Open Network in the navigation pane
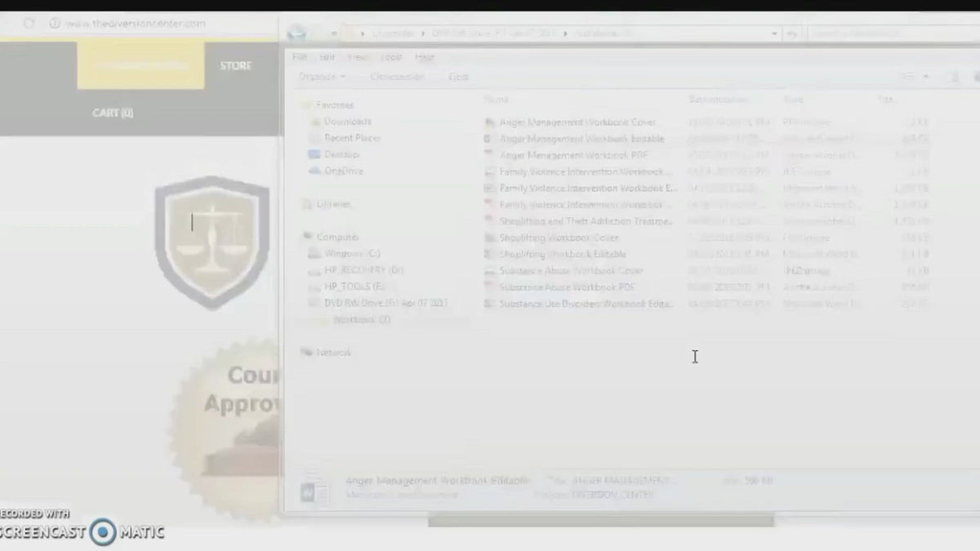The width and height of the screenshot is (980, 551). (x=333, y=353)
